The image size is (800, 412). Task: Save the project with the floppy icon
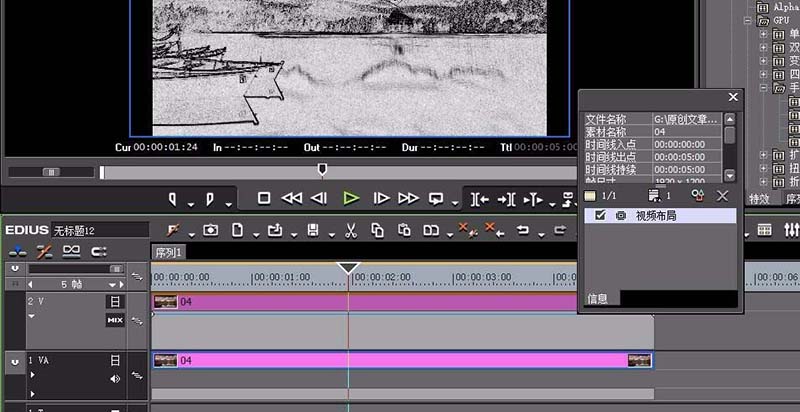pyautogui.click(x=313, y=230)
